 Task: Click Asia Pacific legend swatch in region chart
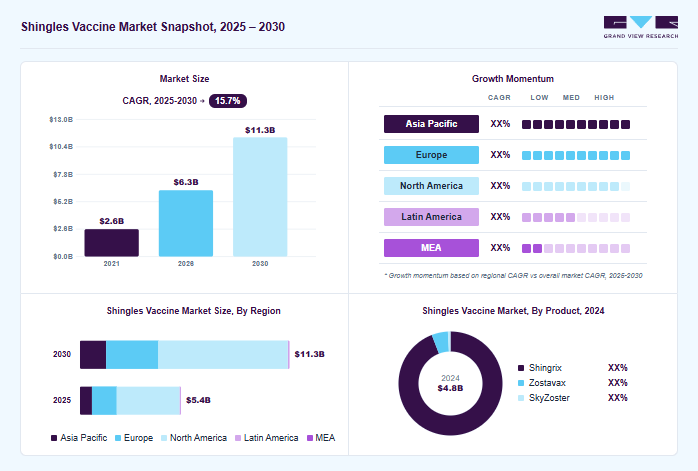click(x=54, y=438)
